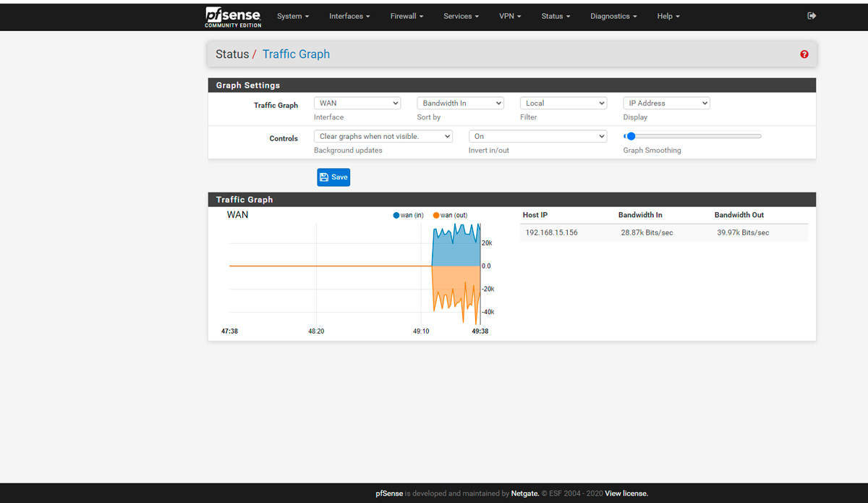
Task: Expand the WAN Interface dropdown
Action: click(357, 103)
